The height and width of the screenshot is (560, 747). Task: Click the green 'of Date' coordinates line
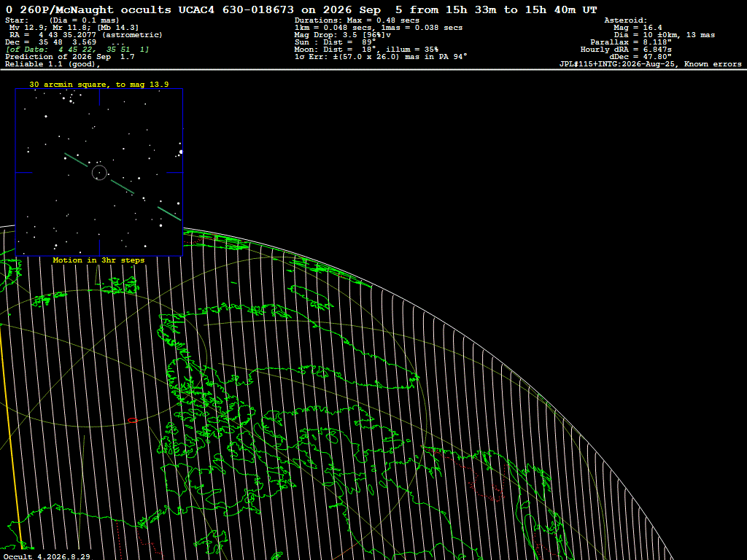point(77,50)
